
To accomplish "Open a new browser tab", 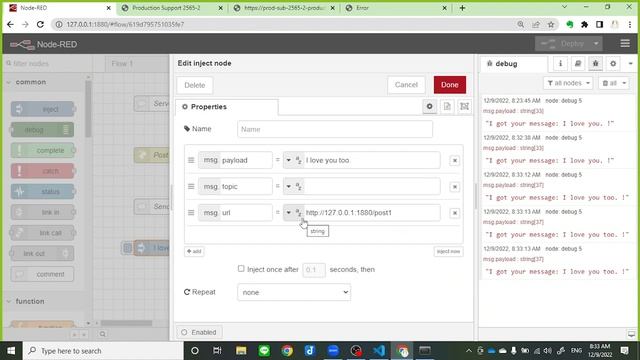I will 462,8.
